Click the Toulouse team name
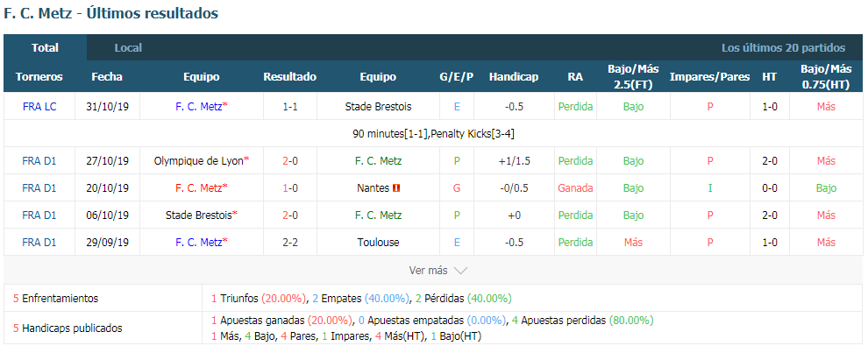Viewport: 868px width, 346px height. tap(378, 242)
